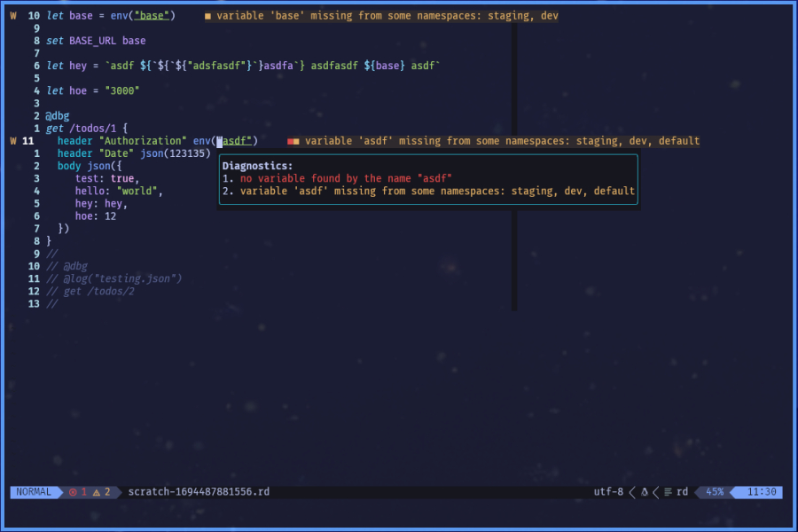Click the orange diagnostic square beside 'base' warning
This screenshot has height=532, width=798.
(207, 17)
